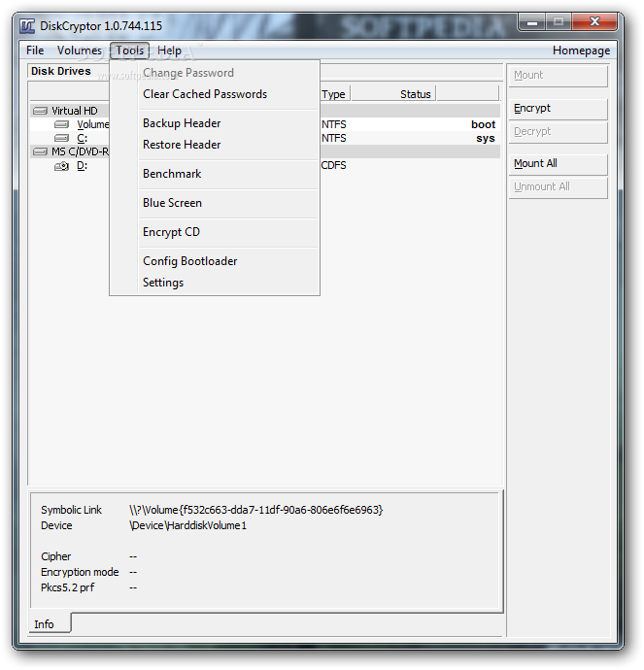This screenshot has height=670, width=644.
Task: Click the Volume row drive icon
Action: point(61,124)
